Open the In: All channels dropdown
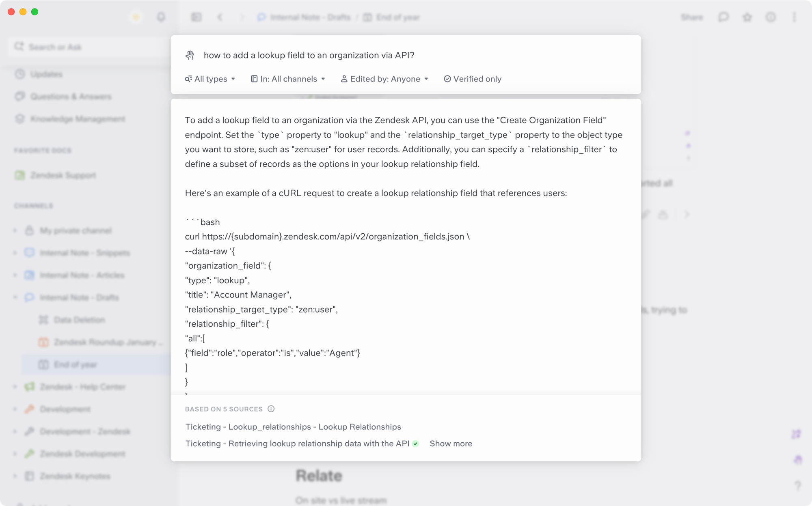 coord(288,79)
